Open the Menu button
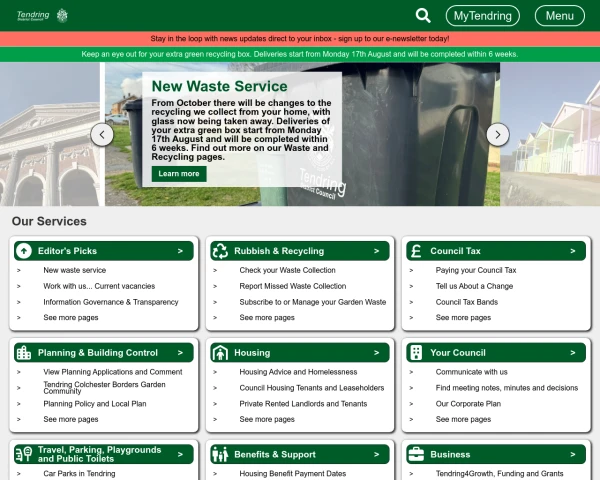 [559, 16]
